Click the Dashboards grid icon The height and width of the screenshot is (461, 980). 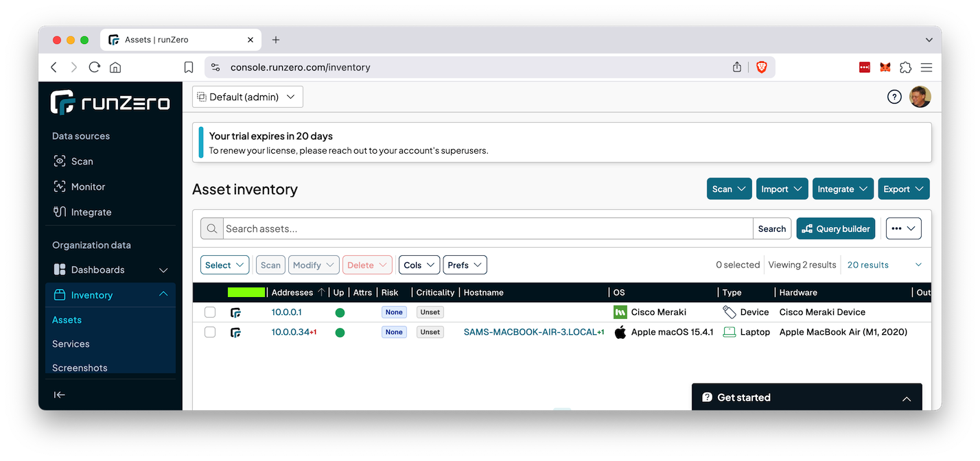60,270
